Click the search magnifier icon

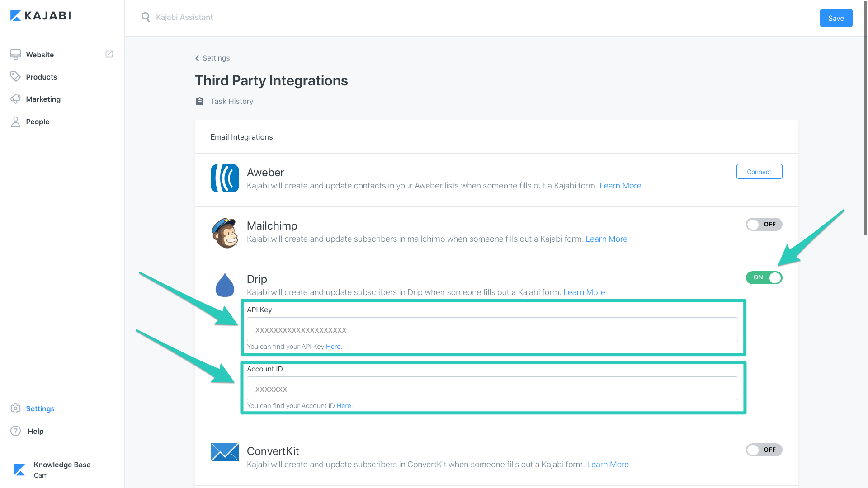click(x=146, y=17)
